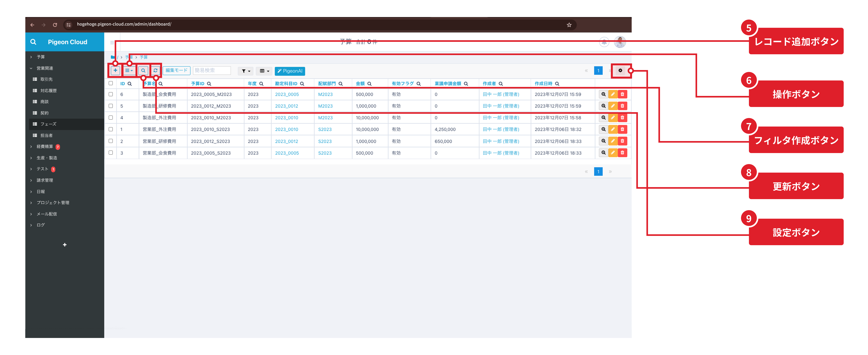Image resolution: width=868 pixels, height=355 pixels.
Task: Click the orange edit pencil for record 5
Action: coord(613,106)
